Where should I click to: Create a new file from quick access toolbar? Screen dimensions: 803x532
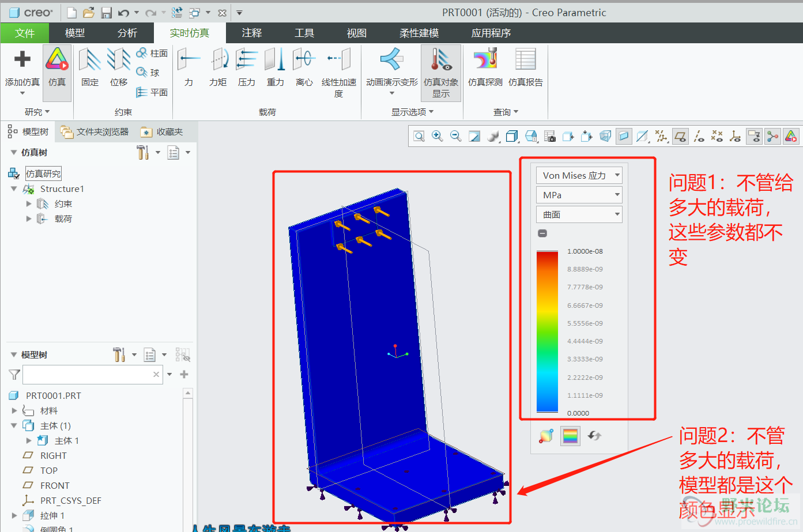pyautogui.click(x=71, y=12)
